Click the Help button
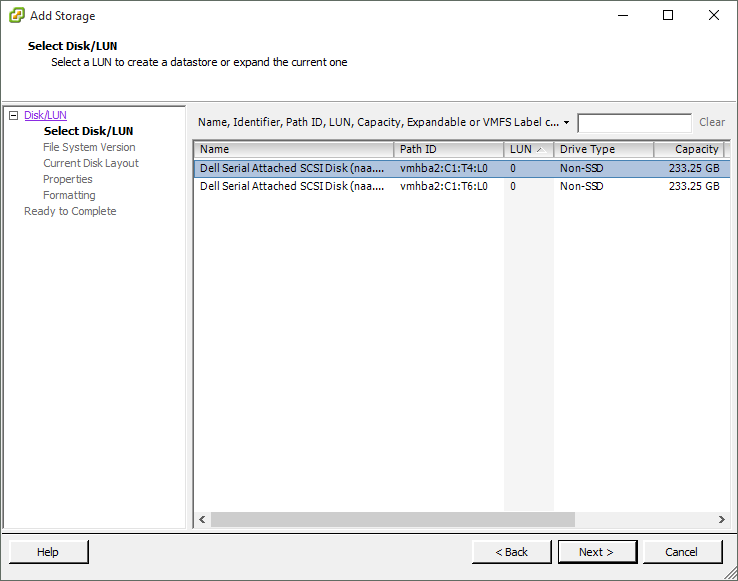The image size is (738, 581). pos(48,552)
